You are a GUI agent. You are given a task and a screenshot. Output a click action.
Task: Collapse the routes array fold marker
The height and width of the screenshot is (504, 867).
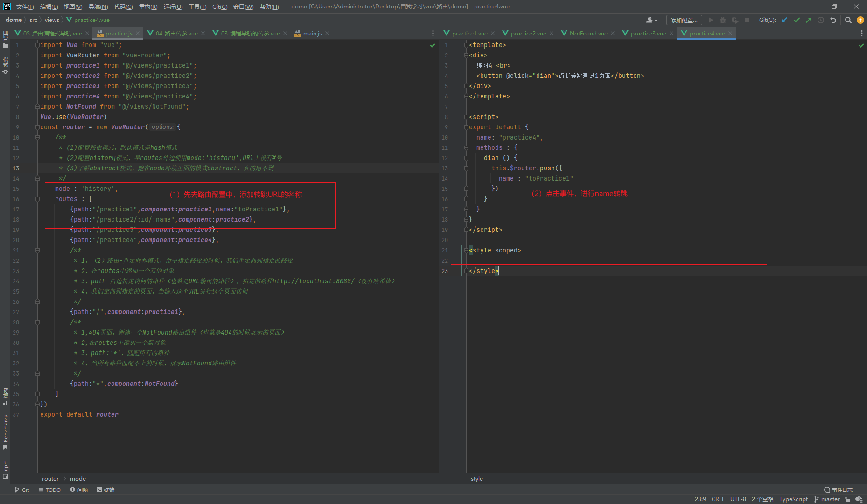point(37,199)
